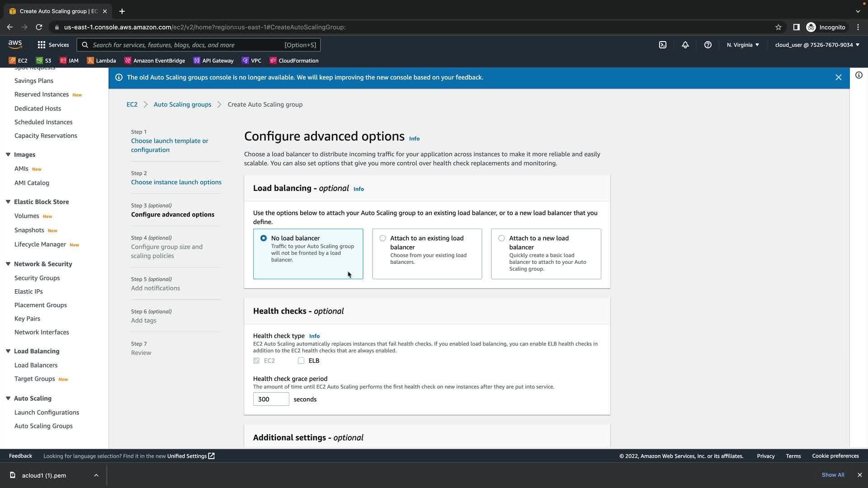This screenshot has width=868, height=488.
Task: Enable the ELB health check checkbox
Action: point(301,361)
